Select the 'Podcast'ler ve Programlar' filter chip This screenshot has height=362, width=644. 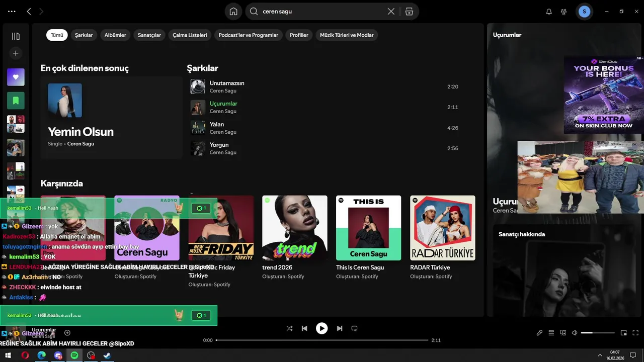point(249,35)
